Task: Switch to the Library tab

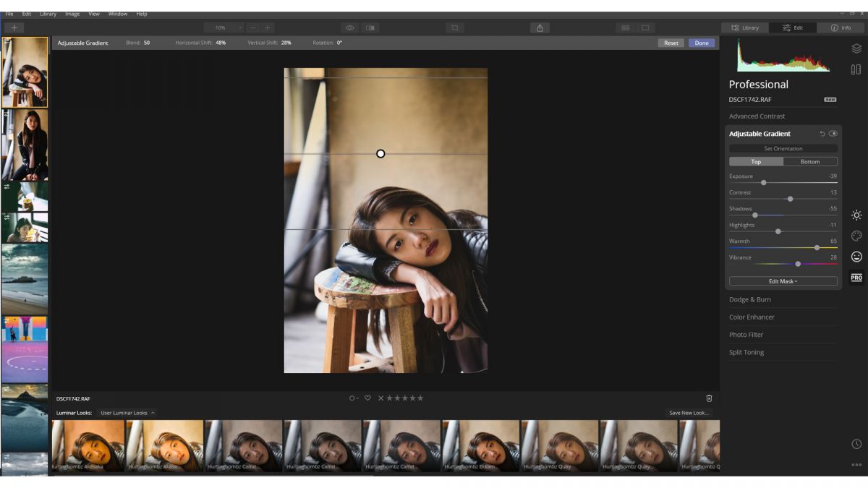Action: click(x=745, y=27)
